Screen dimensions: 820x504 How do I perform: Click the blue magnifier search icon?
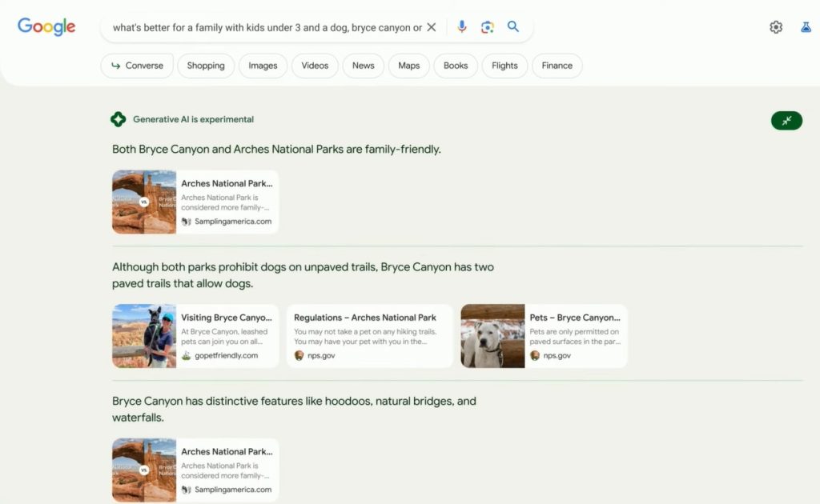click(513, 27)
